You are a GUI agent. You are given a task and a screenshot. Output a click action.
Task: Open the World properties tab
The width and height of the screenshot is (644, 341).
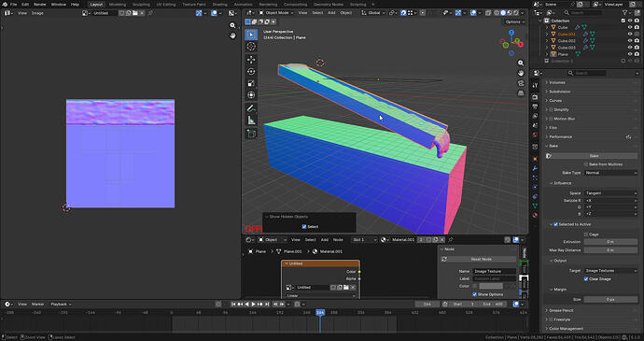click(x=535, y=135)
